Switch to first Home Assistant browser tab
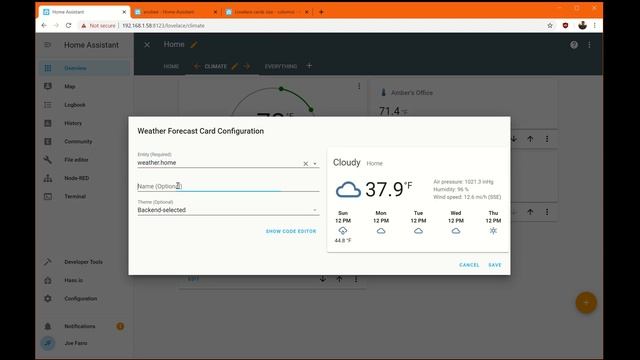 pos(84,12)
